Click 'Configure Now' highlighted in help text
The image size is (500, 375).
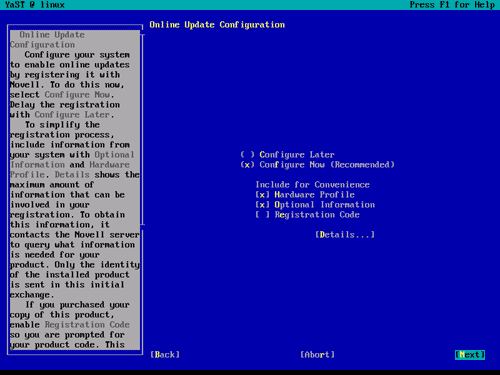coord(77,95)
